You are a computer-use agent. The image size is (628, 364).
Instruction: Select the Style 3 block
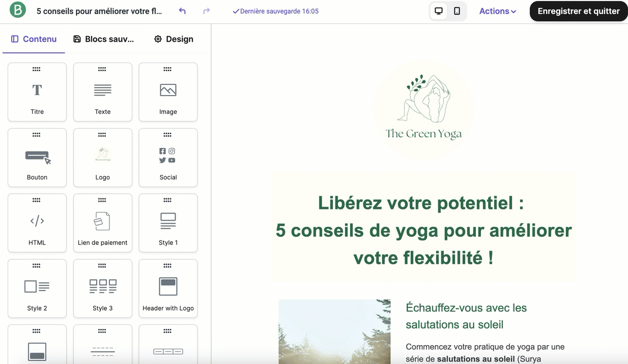[x=103, y=288]
